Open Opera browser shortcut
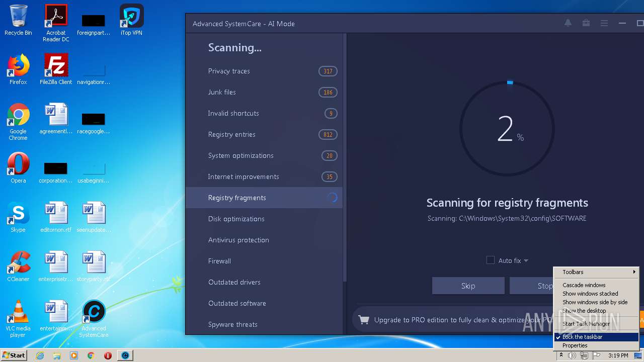The width and height of the screenshot is (644, 362). pos(18,168)
